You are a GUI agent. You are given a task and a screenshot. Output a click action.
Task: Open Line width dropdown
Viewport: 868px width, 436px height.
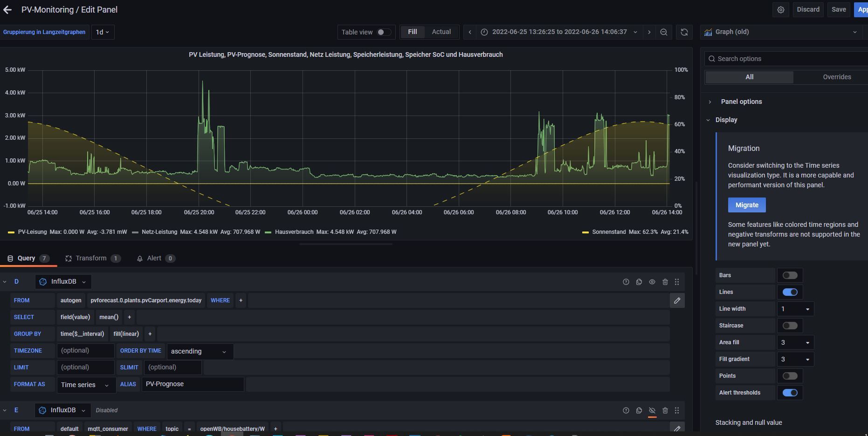pyautogui.click(x=795, y=309)
